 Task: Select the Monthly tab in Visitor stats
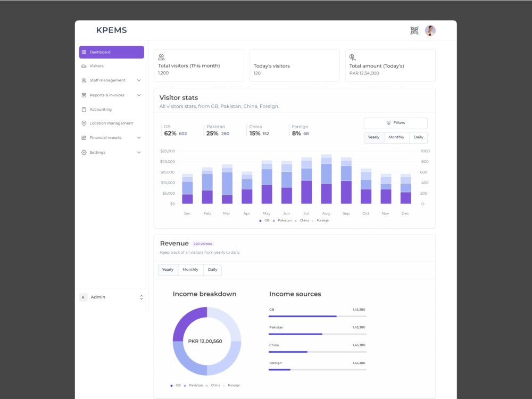pyautogui.click(x=396, y=137)
